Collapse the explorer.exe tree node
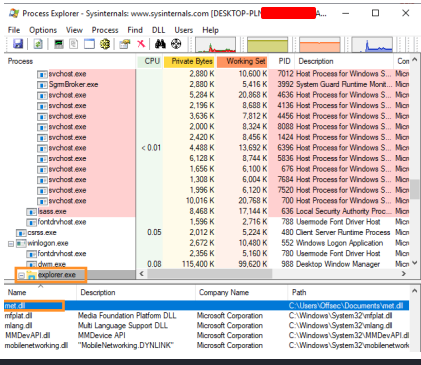This screenshot has height=365, width=421. point(21,275)
